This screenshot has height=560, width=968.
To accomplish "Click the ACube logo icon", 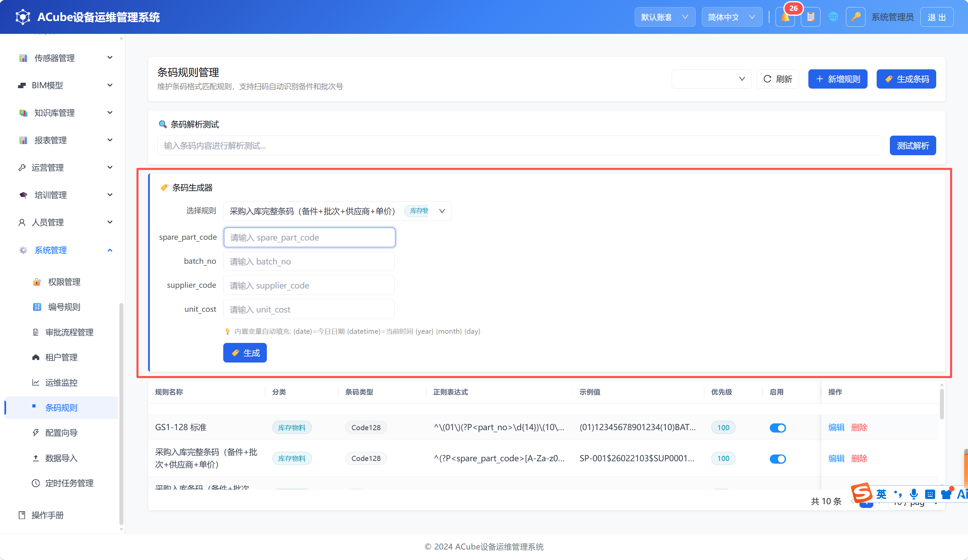I will coord(23,17).
